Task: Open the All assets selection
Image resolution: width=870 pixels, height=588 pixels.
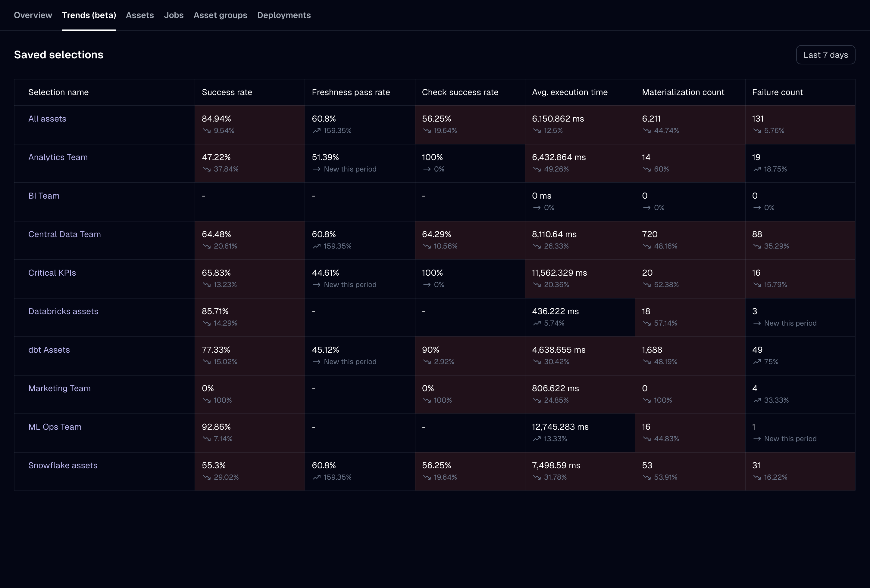Action: 47,119
